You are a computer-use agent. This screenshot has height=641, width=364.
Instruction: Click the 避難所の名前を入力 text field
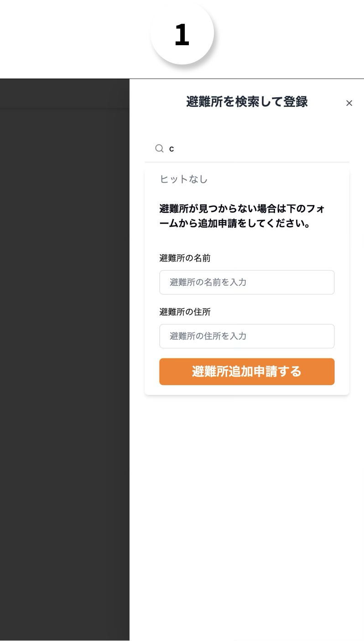coord(247,282)
